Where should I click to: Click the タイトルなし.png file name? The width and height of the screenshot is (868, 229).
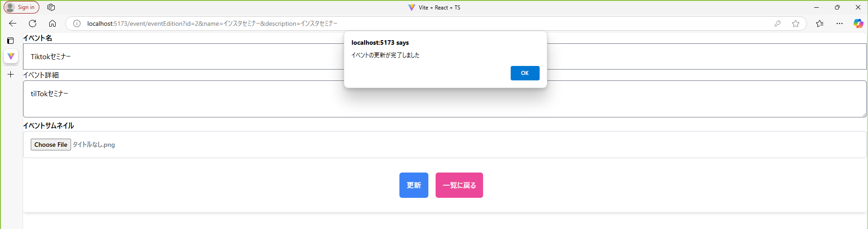pos(94,145)
